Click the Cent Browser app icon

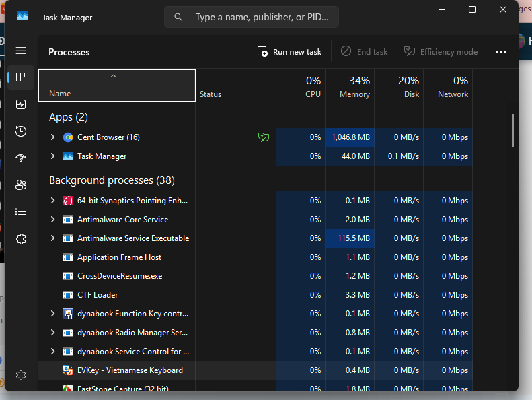pos(68,137)
